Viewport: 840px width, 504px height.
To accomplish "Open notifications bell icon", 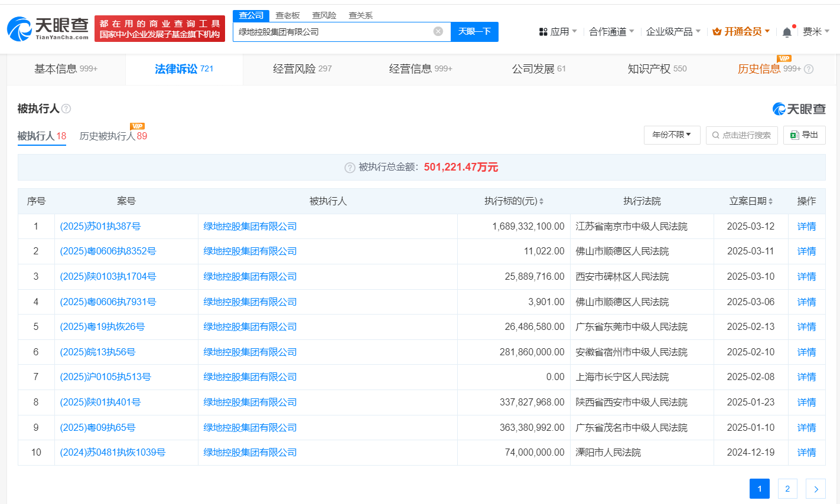I will [x=787, y=32].
